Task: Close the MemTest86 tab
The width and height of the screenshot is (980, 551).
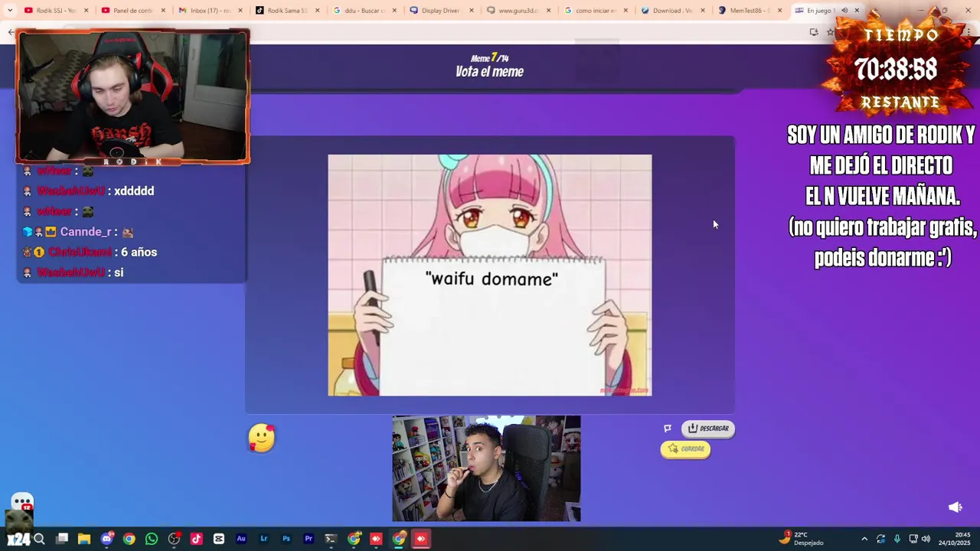Action: (779, 11)
